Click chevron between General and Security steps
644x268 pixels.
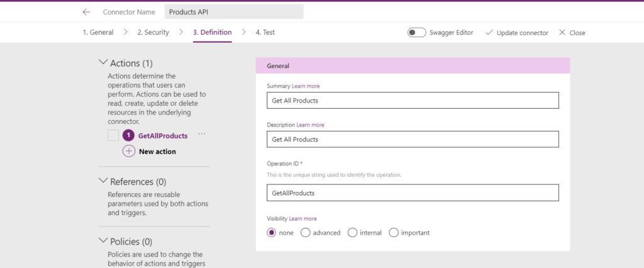pyautogui.click(x=126, y=32)
